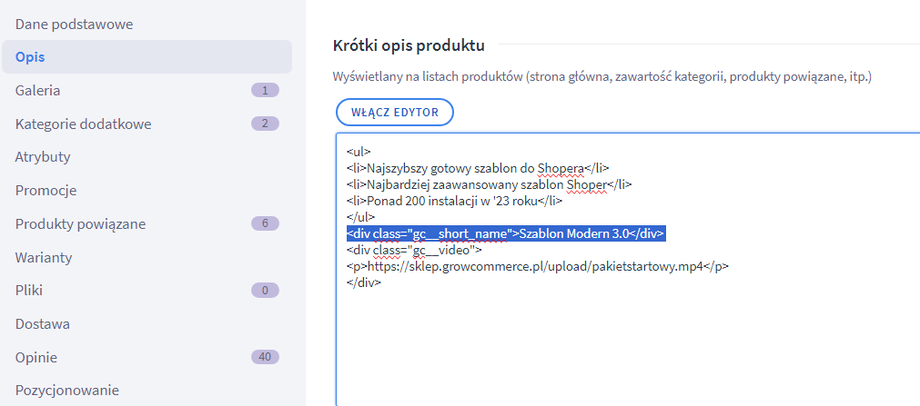Select Pozycjonowanie in the sidebar
The height and width of the screenshot is (406, 920).
coord(67,390)
